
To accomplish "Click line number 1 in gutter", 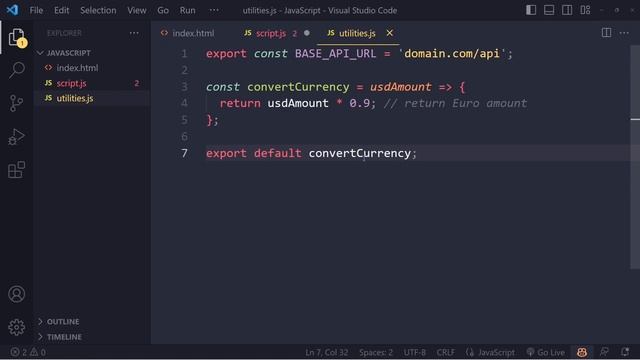I will [x=184, y=54].
